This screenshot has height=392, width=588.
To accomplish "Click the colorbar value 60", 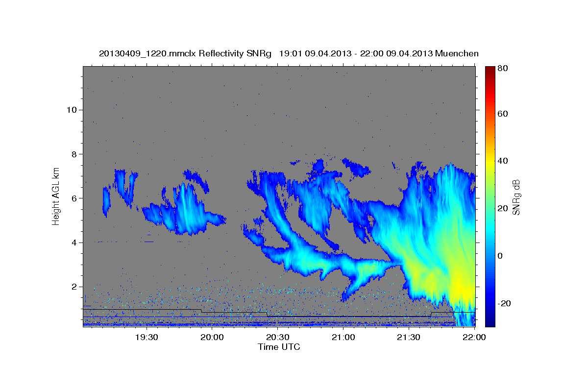I will click(502, 114).
